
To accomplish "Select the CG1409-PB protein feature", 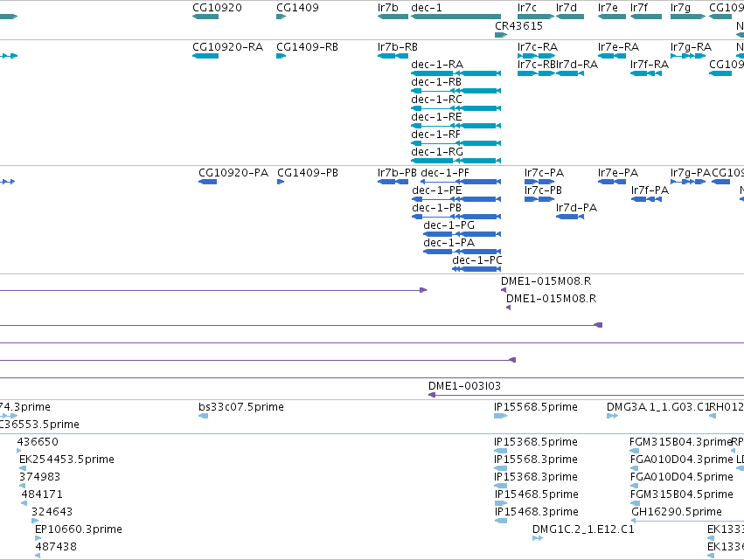I will [281, 182].
